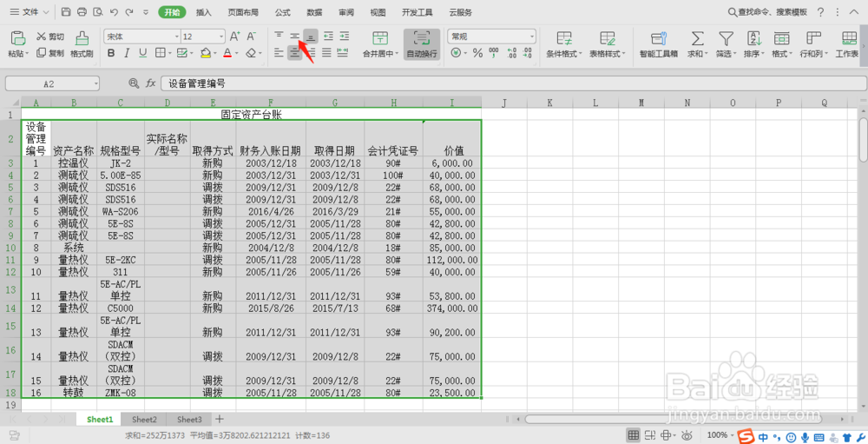Apply the thousands separator format
868x444 pixels.
[494, 53]
